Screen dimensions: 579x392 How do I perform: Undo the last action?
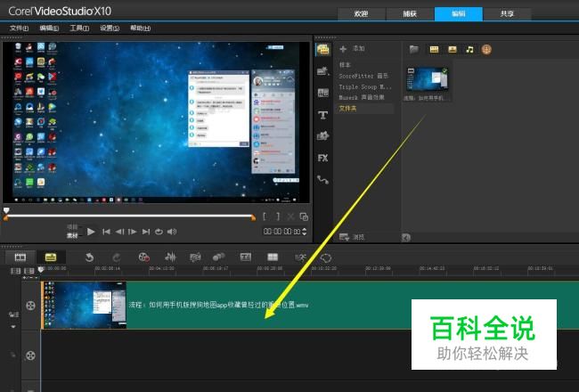(x=89, y=257)
